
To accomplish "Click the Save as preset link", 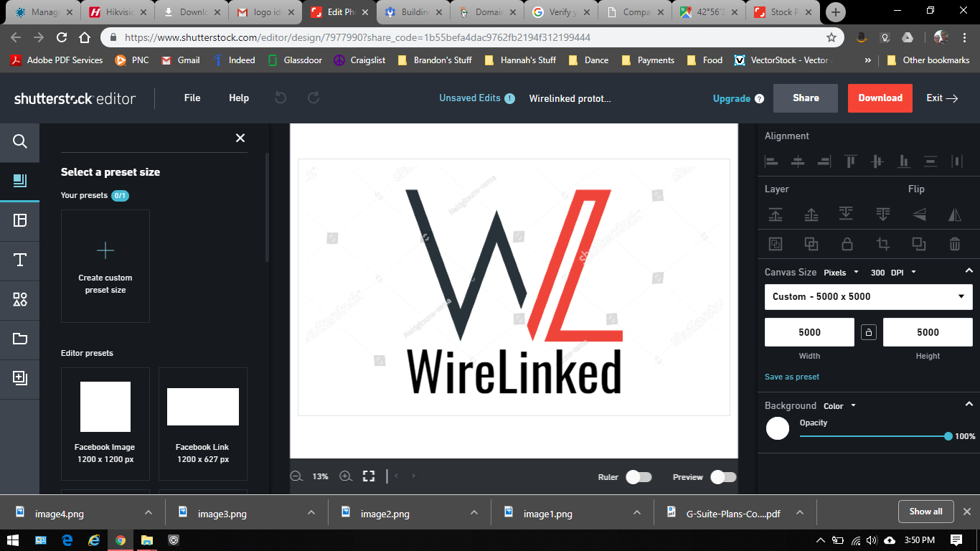I will pos(792,377).
